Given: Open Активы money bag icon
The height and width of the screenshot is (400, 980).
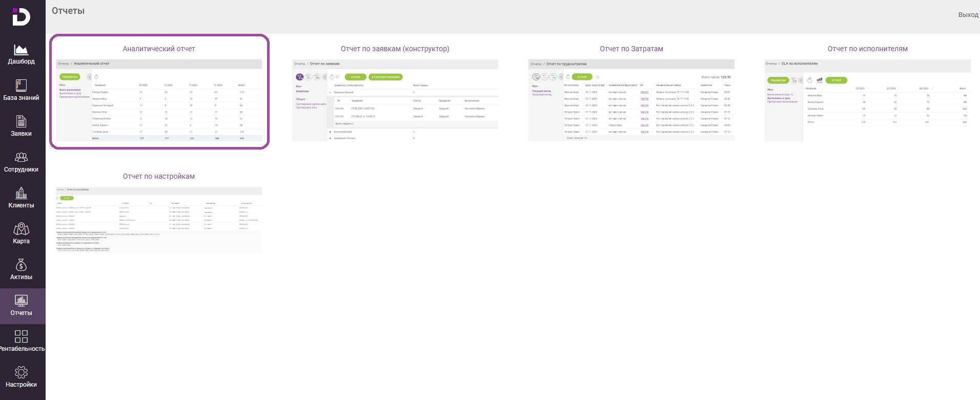Looking at the screenshot, I should [x=21, y=265].
